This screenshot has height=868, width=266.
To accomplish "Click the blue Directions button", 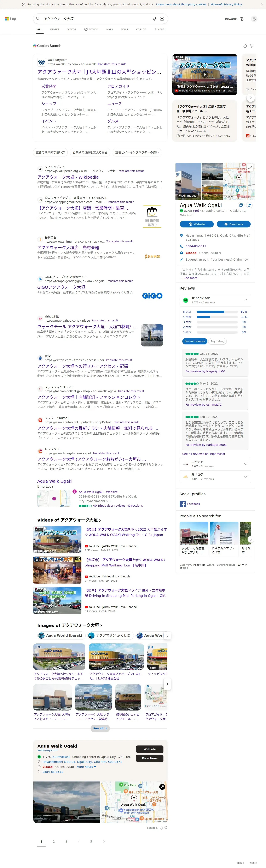I will [233, 224].
